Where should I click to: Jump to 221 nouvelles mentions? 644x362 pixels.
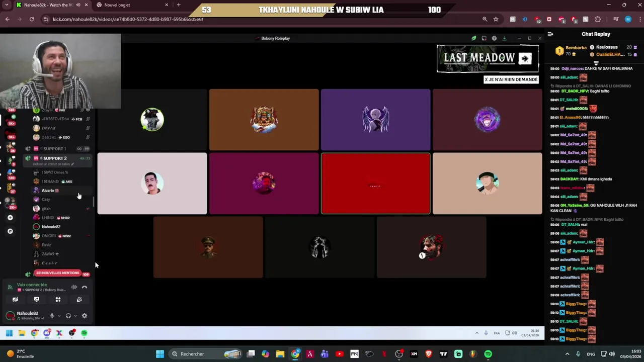[57, 273]
